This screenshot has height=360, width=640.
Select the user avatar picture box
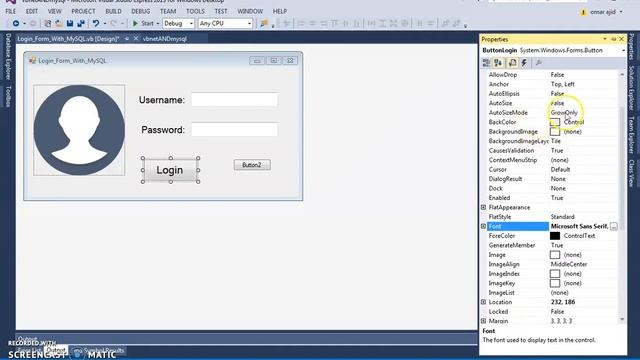click(79, 130)
